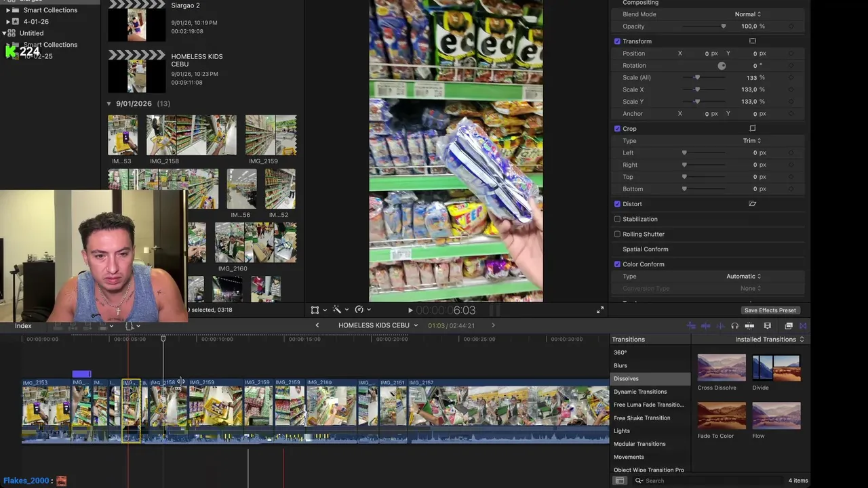Click the Crop Left slider
Screen dimensions: 868x488
(704, 153)
